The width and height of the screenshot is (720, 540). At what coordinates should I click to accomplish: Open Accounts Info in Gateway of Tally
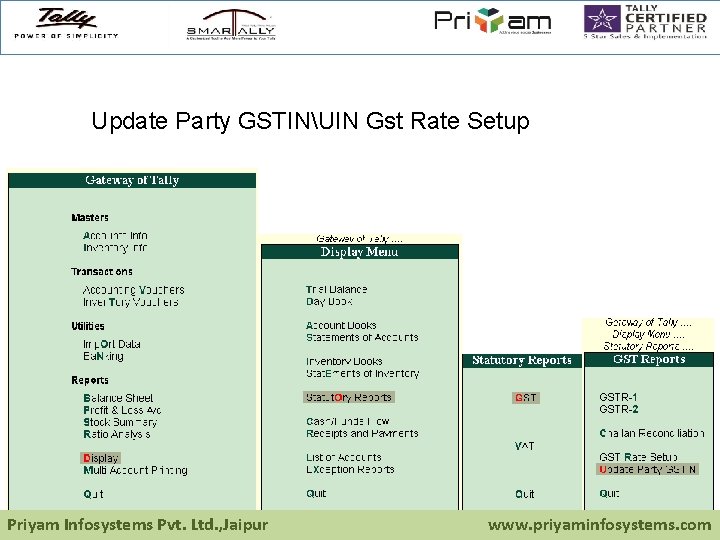tap(115, 236)
